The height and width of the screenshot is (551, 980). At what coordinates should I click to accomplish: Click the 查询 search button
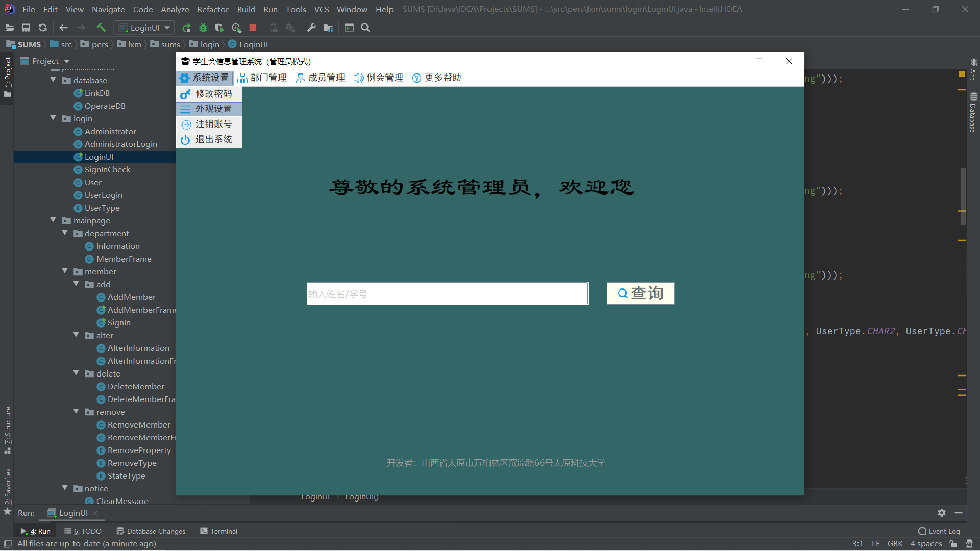coord(641,293)
